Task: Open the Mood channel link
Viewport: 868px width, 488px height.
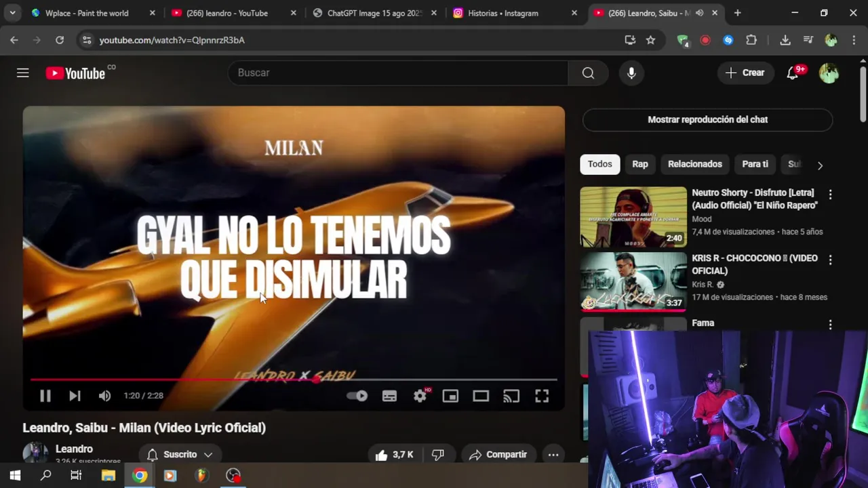Action: click(x=702, y=219)
